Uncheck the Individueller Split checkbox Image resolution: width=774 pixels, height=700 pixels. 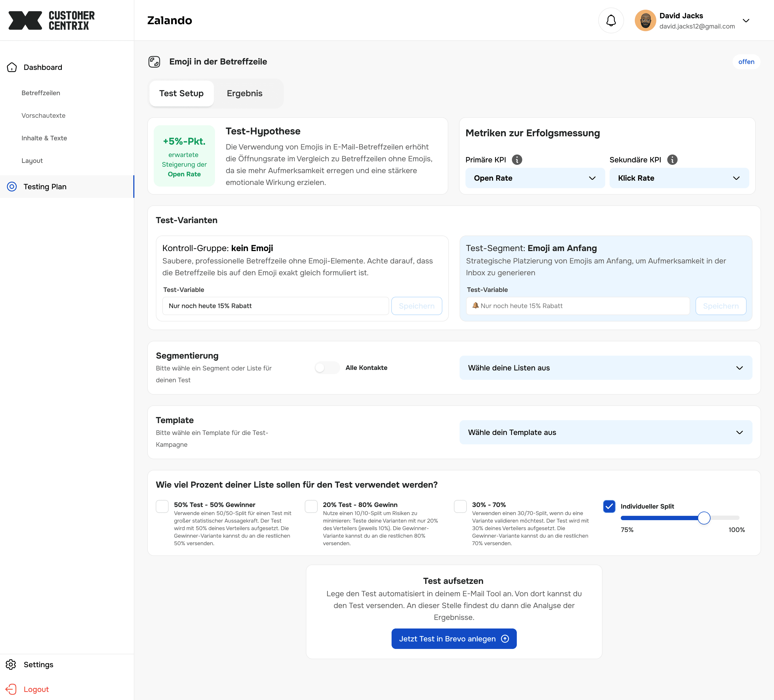[609, 506]
